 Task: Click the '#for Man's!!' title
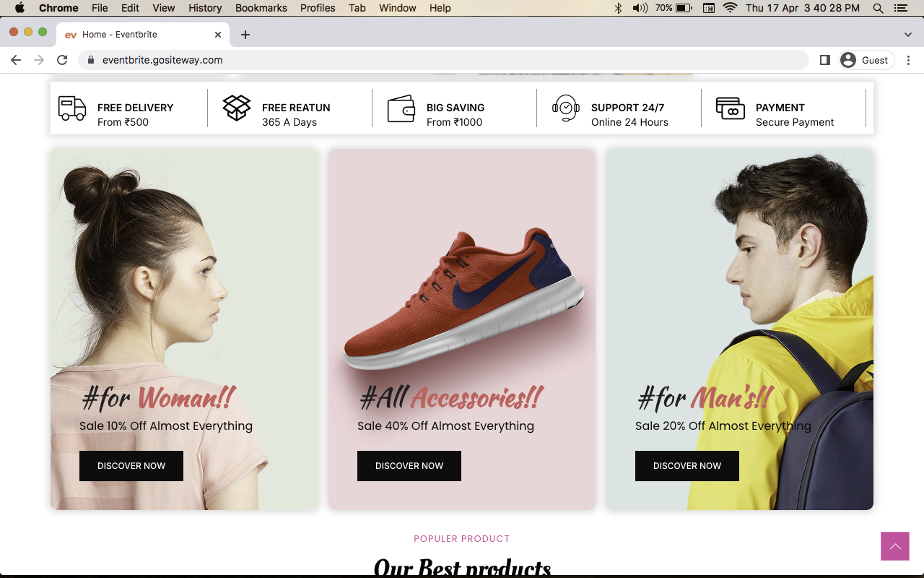705,397
